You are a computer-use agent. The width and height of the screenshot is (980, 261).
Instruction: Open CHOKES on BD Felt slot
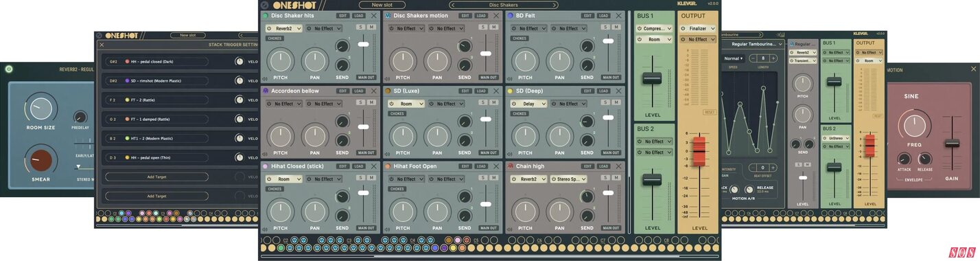coord(519,38)
